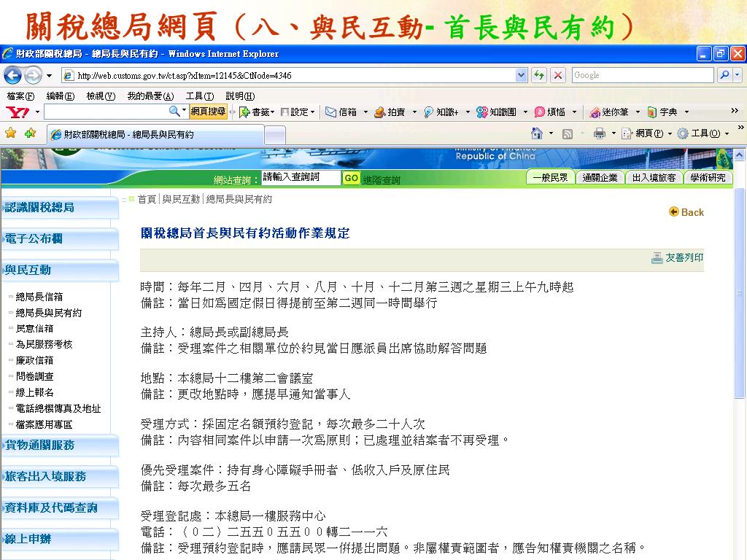Open the 線上報名 sidebar link
This screenshot has height=560, width=747.
(34, 392)
